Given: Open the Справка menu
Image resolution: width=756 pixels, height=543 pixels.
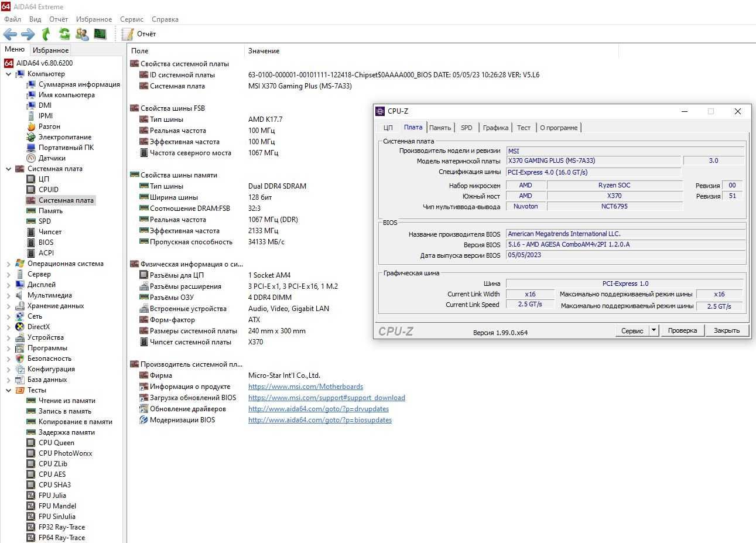Looking at the screenshot, I should pos(165,19).
